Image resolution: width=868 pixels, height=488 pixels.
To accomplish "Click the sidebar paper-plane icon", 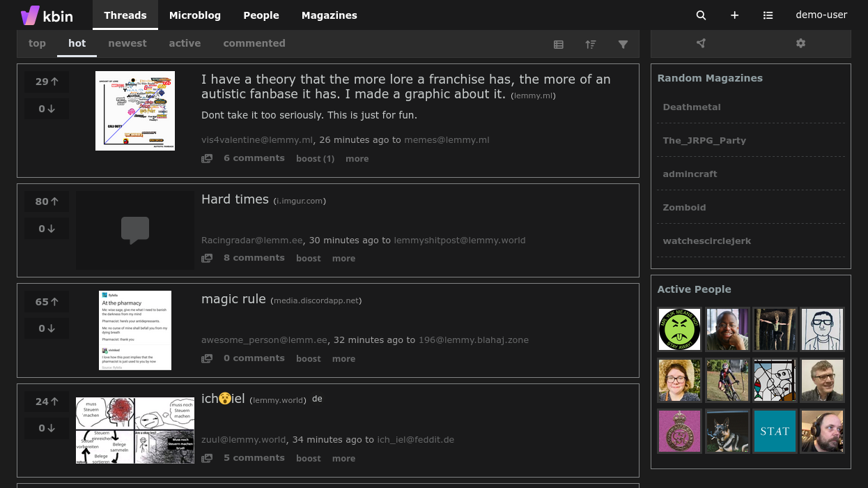I will 701,43.
